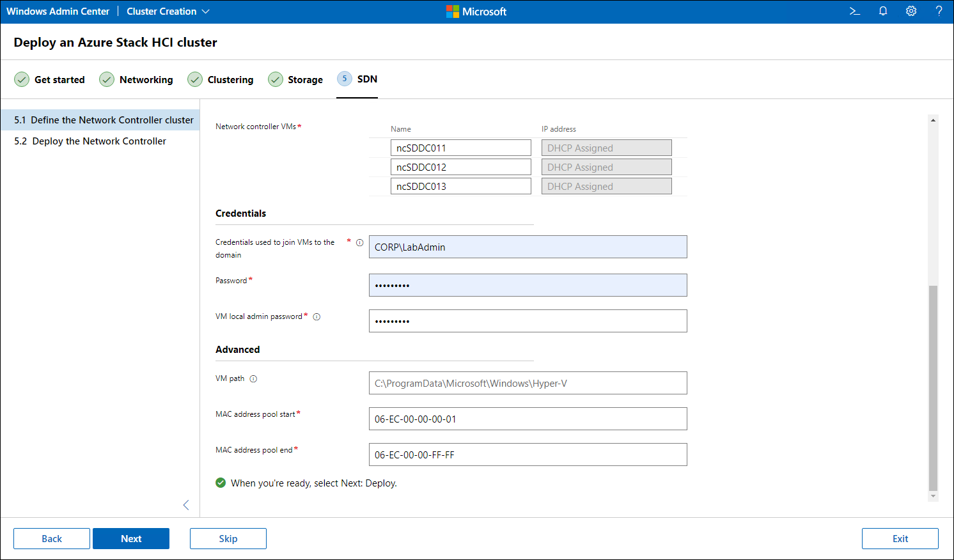Click the Skip button
The image size is (954, 560).
[x=228, y=538]
